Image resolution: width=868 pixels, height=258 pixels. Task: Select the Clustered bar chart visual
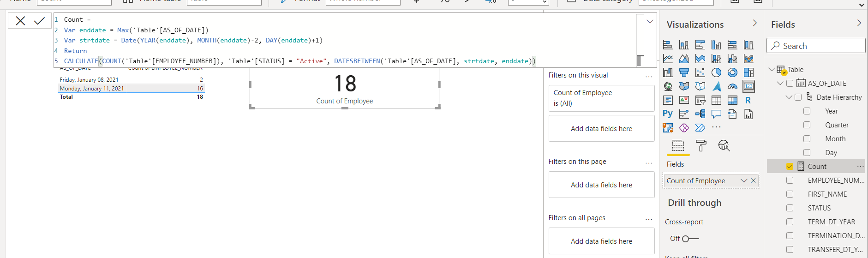700,45
